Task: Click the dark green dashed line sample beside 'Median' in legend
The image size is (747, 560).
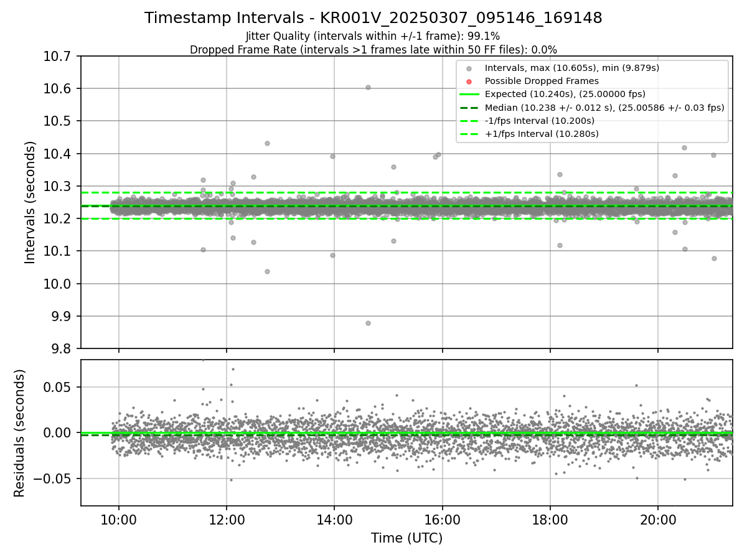Action: tap(469, 108)
